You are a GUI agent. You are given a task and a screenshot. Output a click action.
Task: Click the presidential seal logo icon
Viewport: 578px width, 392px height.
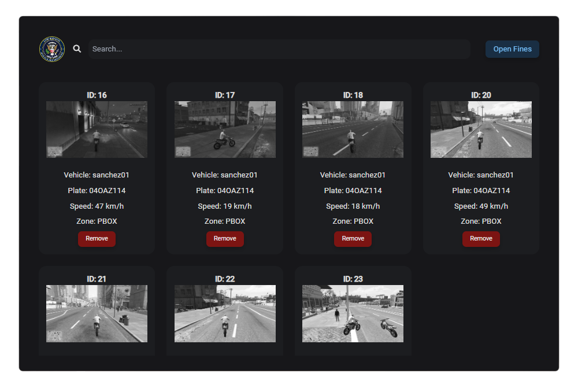click(x=52, y=49)
